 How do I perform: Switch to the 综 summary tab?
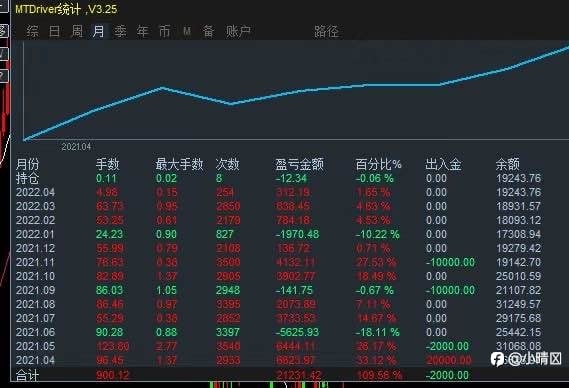(32, 32)
